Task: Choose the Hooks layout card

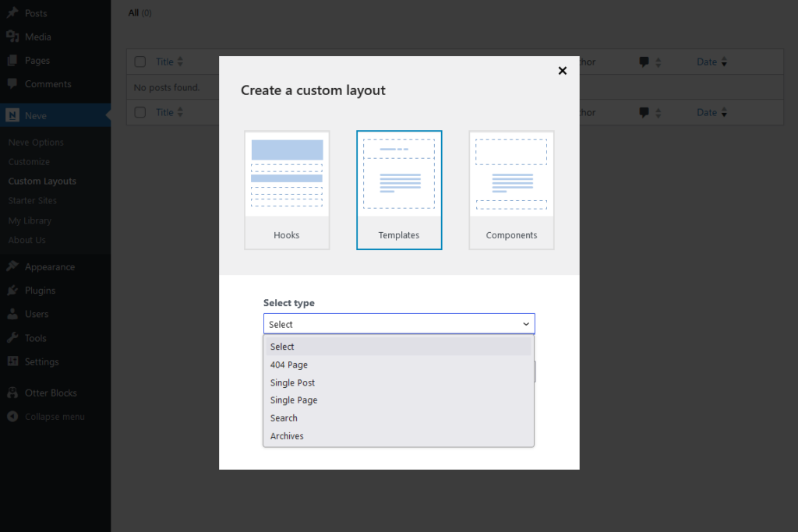Action: (x=287, y=190)
